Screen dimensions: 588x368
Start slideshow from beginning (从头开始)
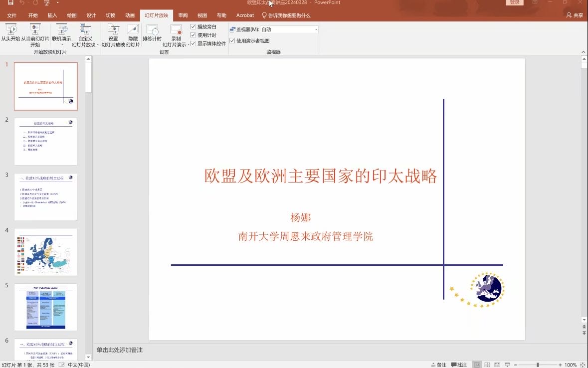coord(10,33)
